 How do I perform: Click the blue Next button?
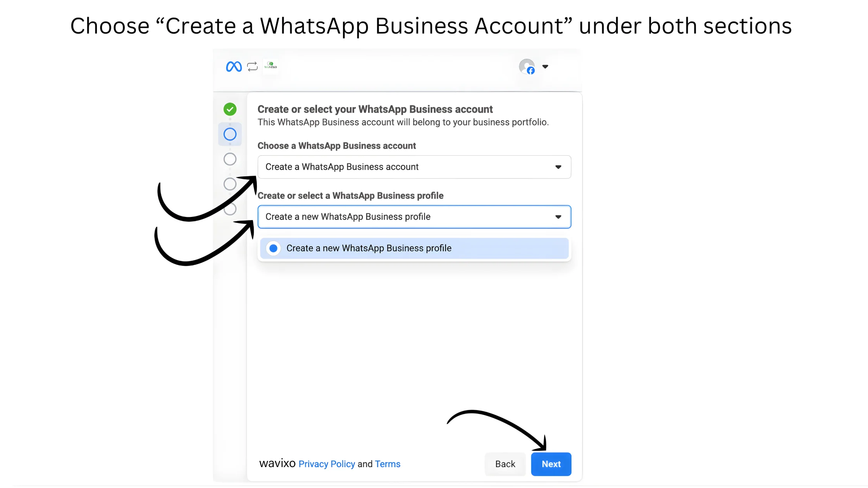pos(551,464)
